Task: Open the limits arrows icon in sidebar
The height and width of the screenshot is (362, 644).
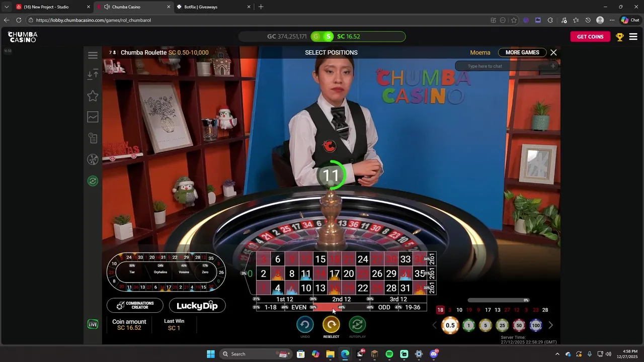Action: [x=93, y=74]
